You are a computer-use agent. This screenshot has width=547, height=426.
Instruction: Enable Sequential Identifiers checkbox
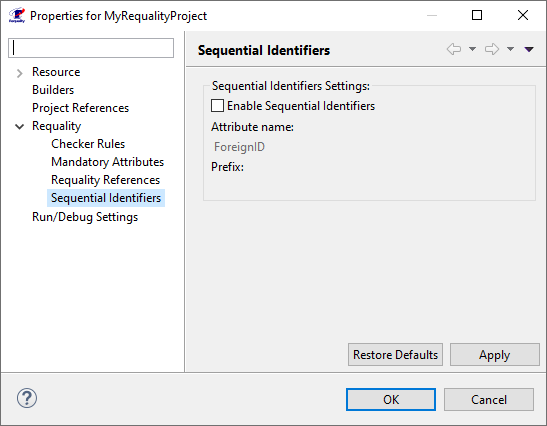pyautogui.click(x=217, y=106)
